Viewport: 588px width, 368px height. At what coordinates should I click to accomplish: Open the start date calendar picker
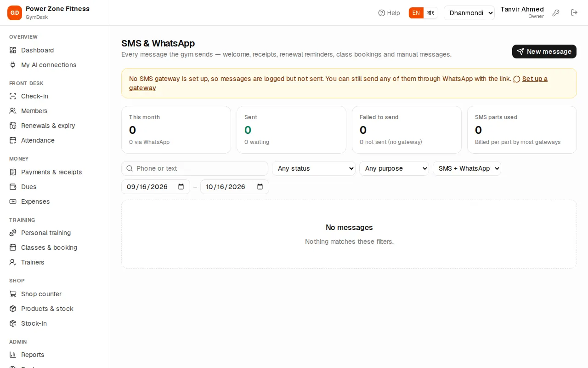(181, 187)
